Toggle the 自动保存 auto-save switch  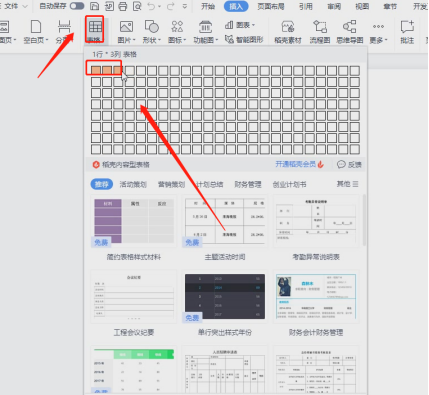click(x=77, y=6)
